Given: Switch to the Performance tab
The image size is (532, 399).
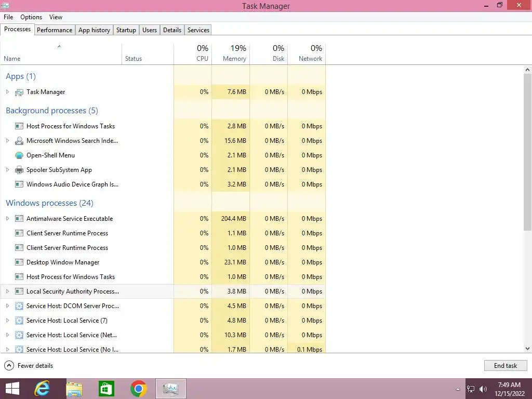Looking at the screenshot, I should point(55,30).
